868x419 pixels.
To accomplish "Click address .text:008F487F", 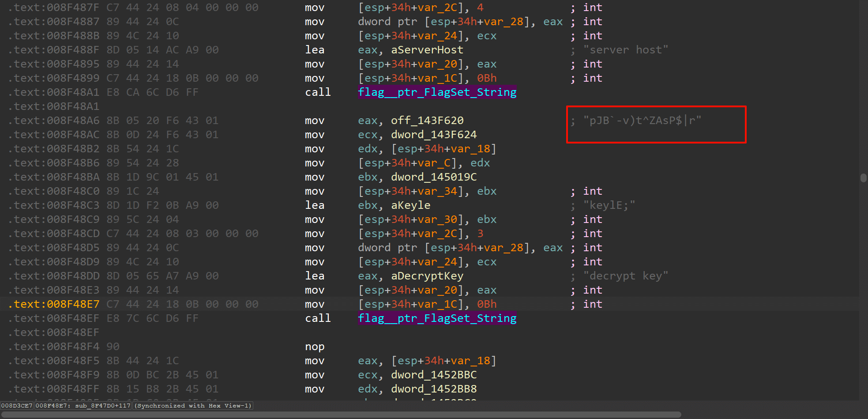I will click(54, 8).
